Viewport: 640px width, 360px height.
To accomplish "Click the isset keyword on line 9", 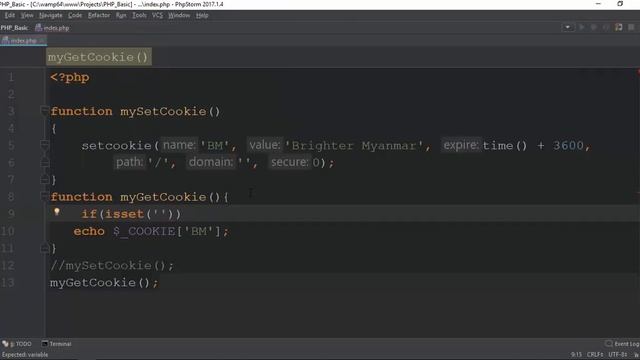I will tap(124, 214).
